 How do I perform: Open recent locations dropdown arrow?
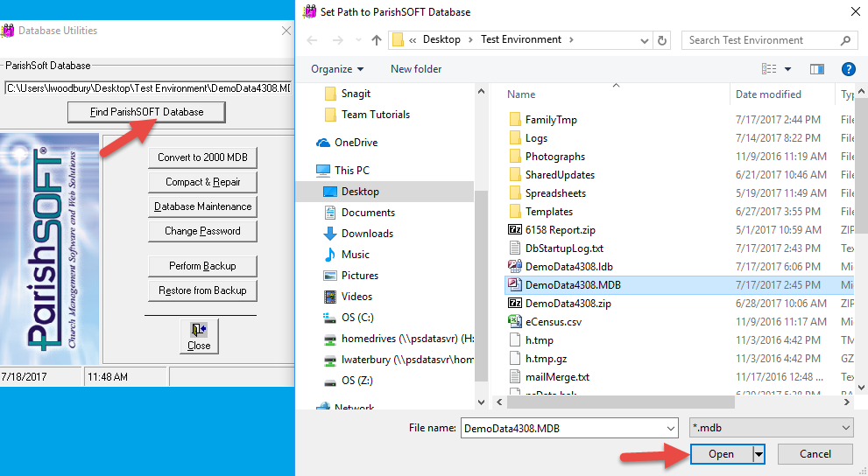358,40
